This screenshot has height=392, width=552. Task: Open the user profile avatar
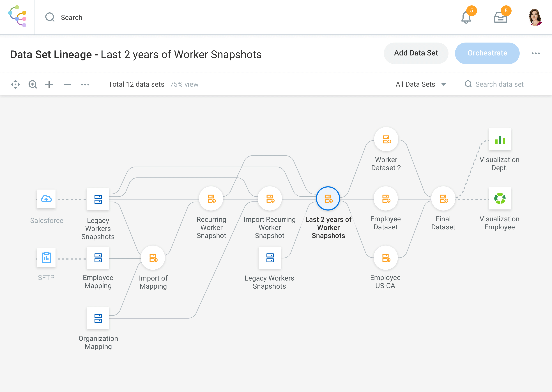535,17
